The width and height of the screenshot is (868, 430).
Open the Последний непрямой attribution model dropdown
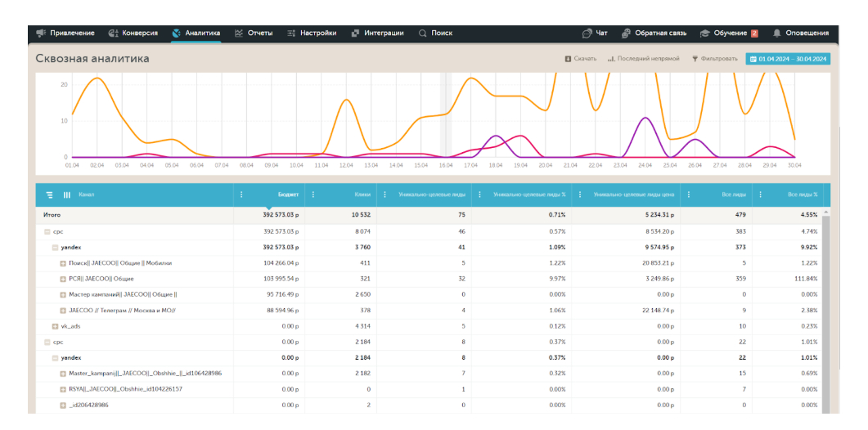pos(644,59)
